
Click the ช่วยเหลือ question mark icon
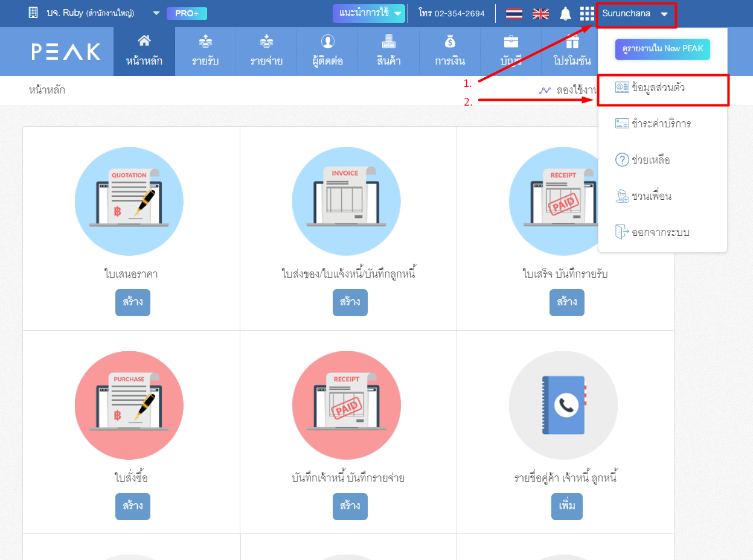621,160
